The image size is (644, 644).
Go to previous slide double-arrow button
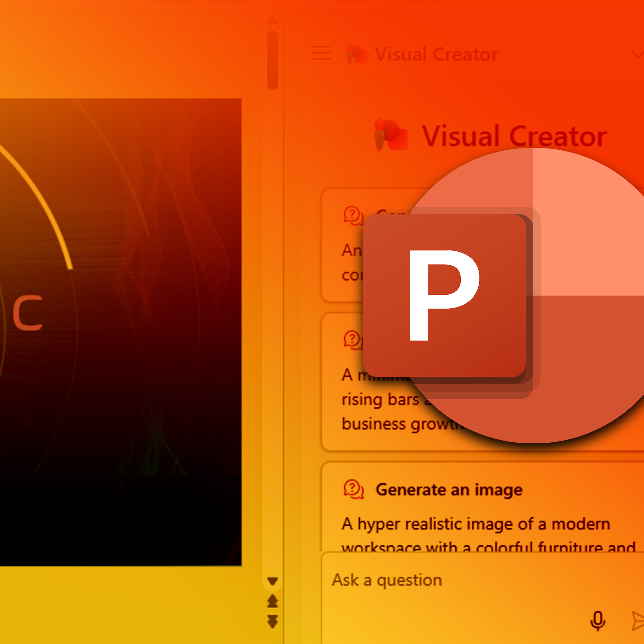click(272, 601)
